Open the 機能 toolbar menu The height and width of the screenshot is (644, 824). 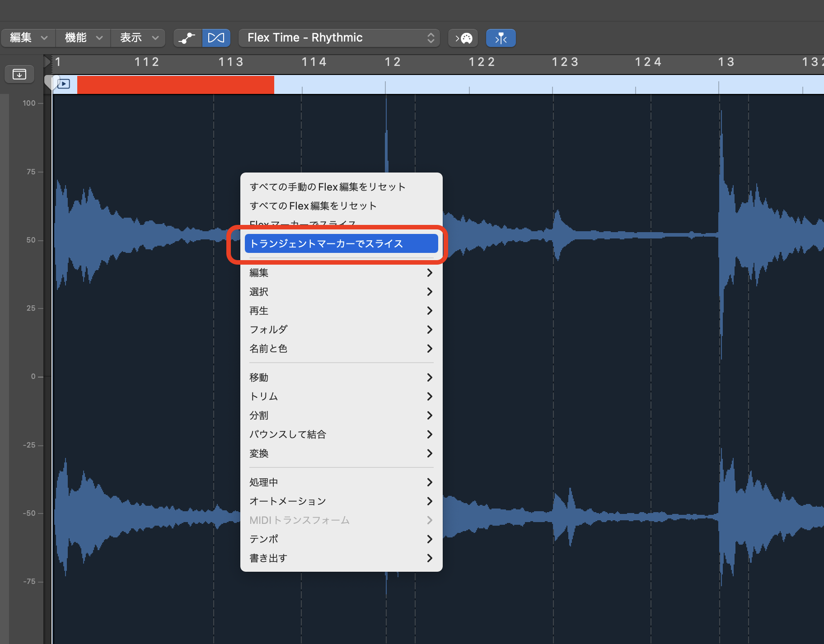(x=83, y=38)
